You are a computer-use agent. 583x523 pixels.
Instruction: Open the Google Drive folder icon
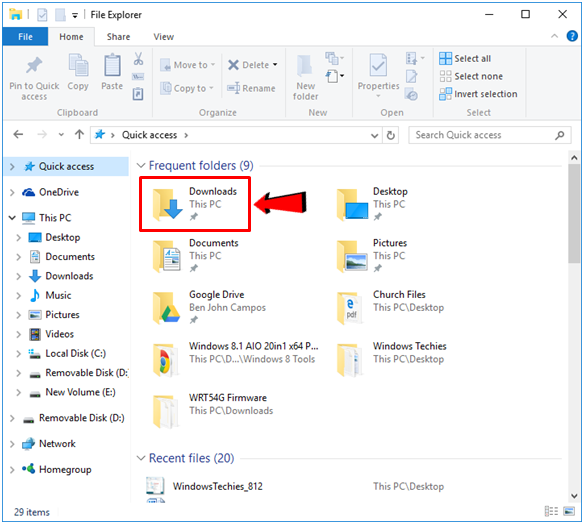coord(166,308)
